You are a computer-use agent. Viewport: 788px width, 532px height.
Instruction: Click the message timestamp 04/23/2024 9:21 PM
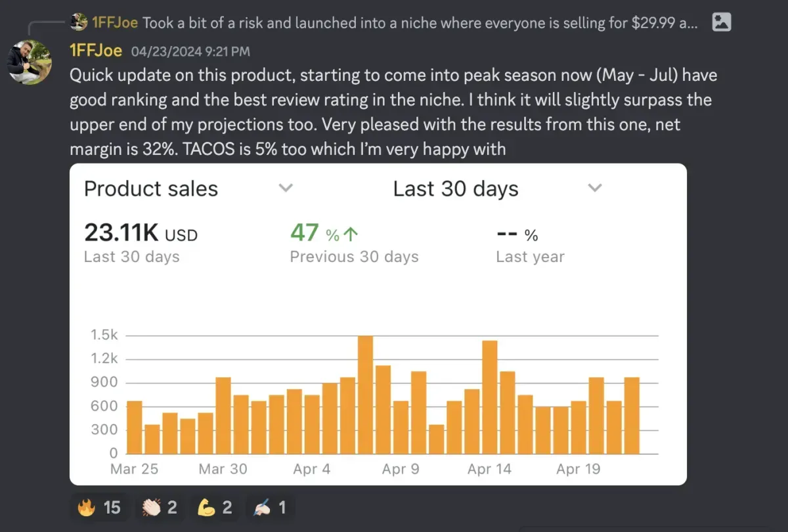click(x=190, y=51)
